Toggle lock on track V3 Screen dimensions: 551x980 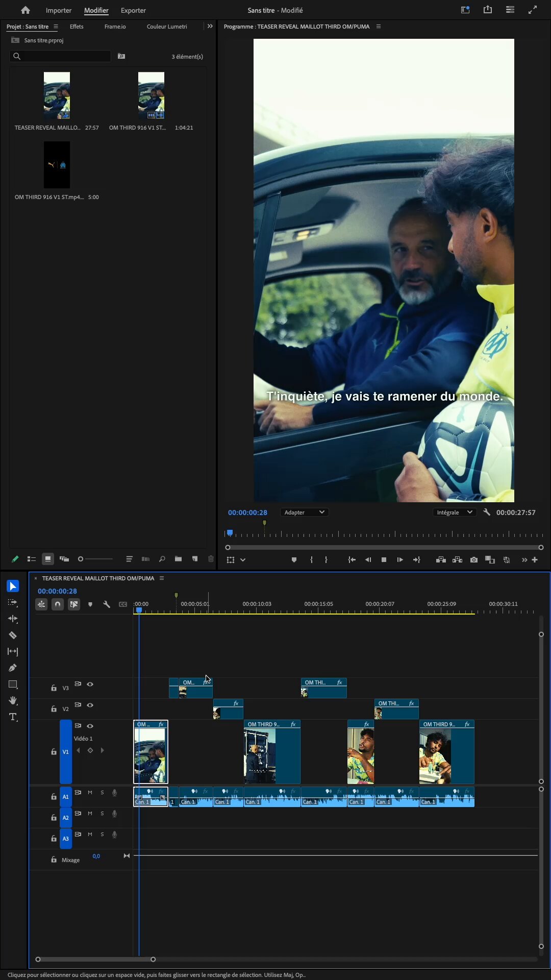54,688
